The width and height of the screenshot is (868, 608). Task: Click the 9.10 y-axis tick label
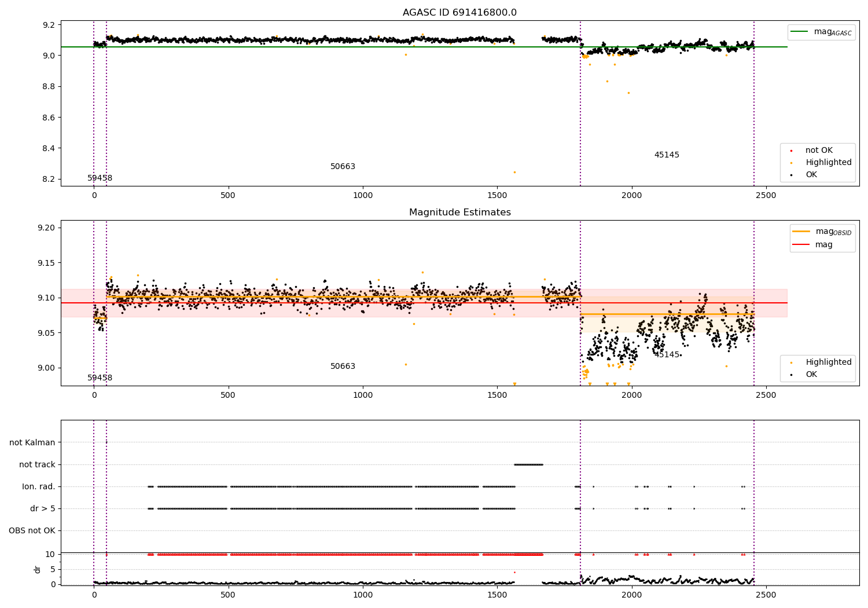pyautogui.click(x=46, y=298)
